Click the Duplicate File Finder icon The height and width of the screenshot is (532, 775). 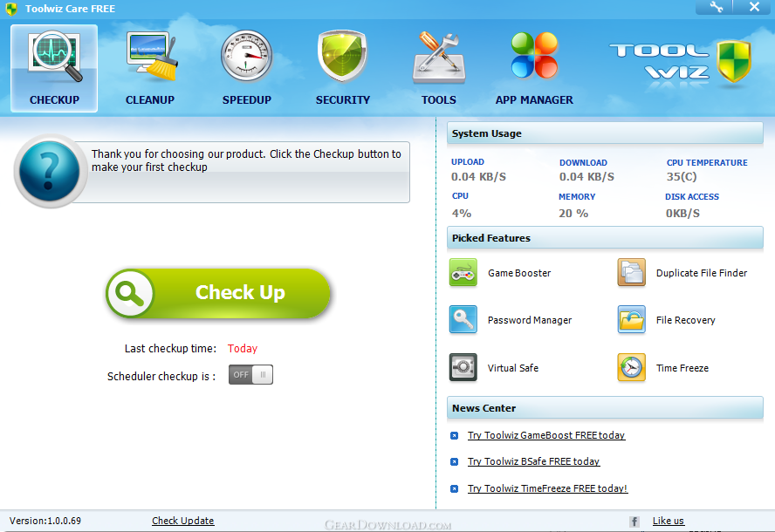[632, 273]
